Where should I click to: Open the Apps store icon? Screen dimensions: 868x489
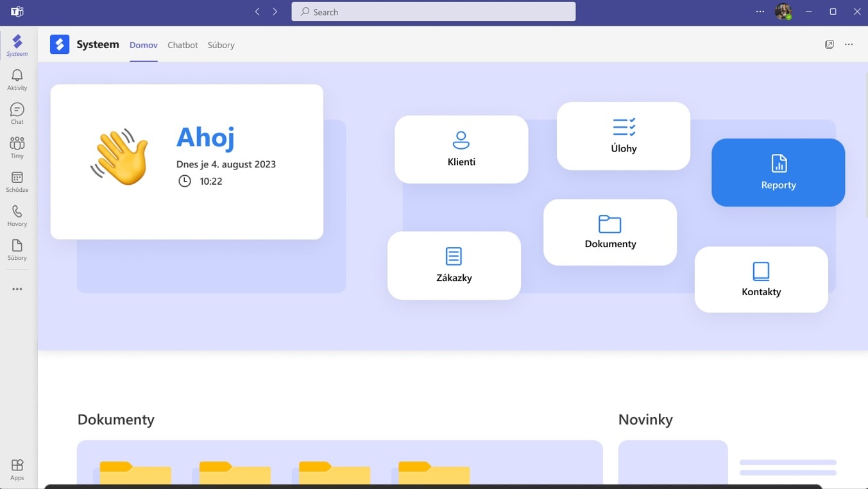point(17,469)
